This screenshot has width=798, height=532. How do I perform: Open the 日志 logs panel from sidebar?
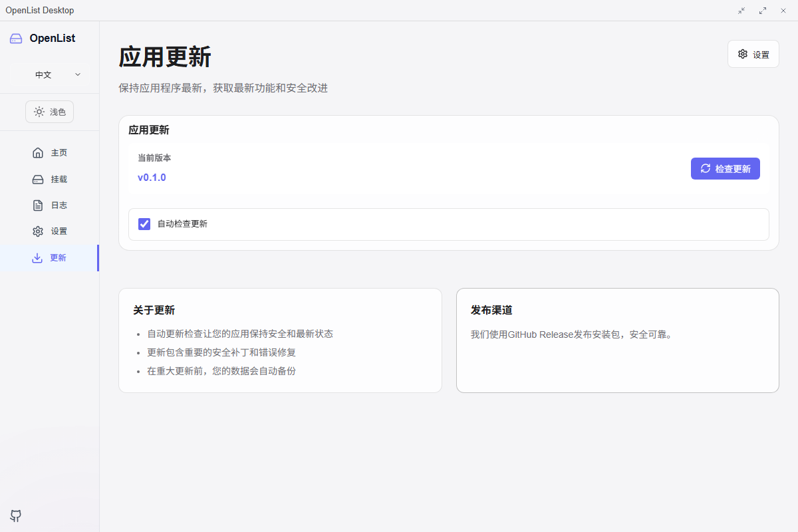(x=49, y=205)
